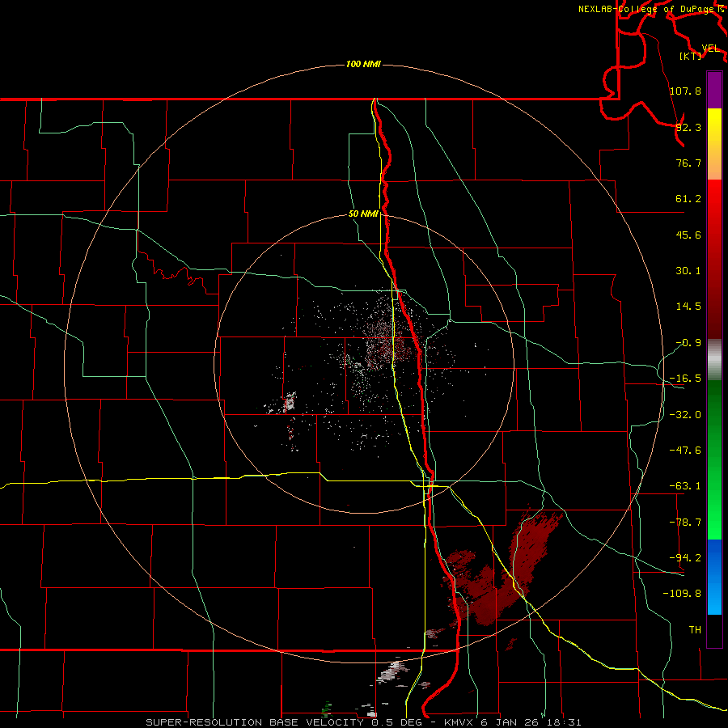The image size is (728, 728).
Task: Click the 92.3 value on the velocity scale
Action: click(x=688, y=127)
